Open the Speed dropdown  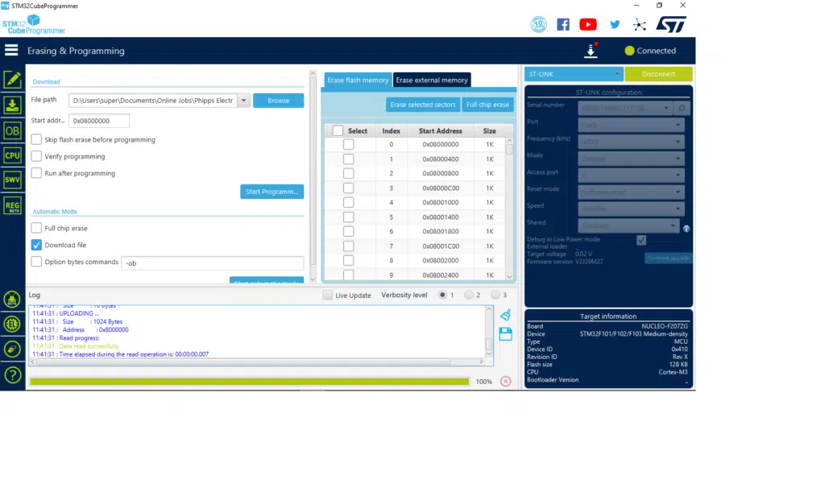coord(631,209)
